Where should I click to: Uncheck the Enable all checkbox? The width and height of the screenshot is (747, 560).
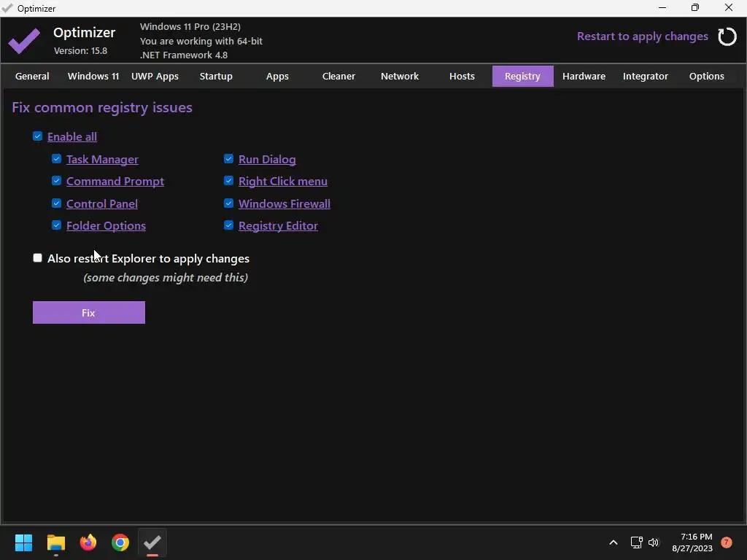(38, 136)
